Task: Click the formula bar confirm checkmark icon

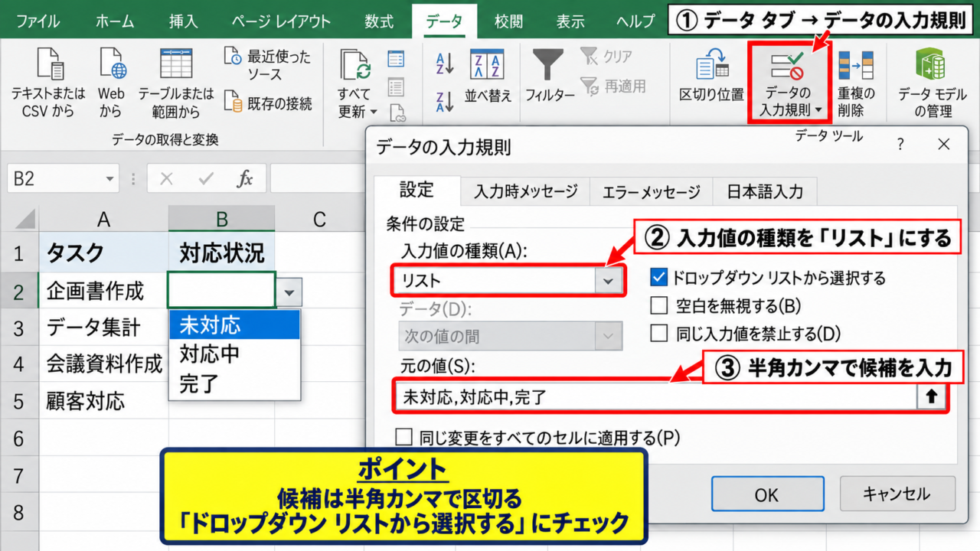Action: [x=205, y=179]
